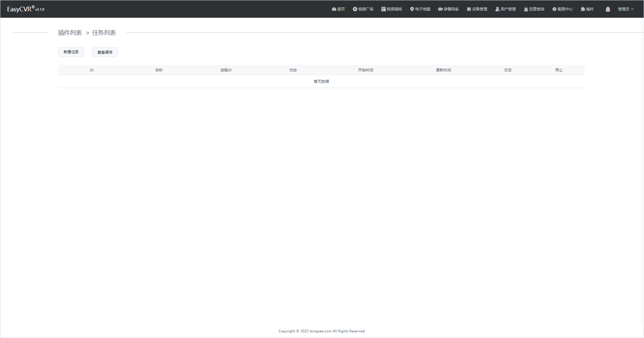644x338 pixels.
Task: Open the notification bell
Action: click(608, 9)
